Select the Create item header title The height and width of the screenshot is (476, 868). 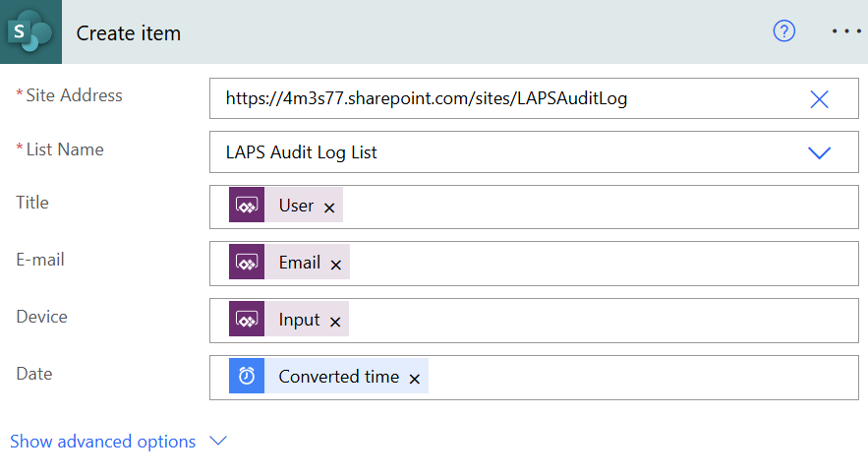(129, 32)
